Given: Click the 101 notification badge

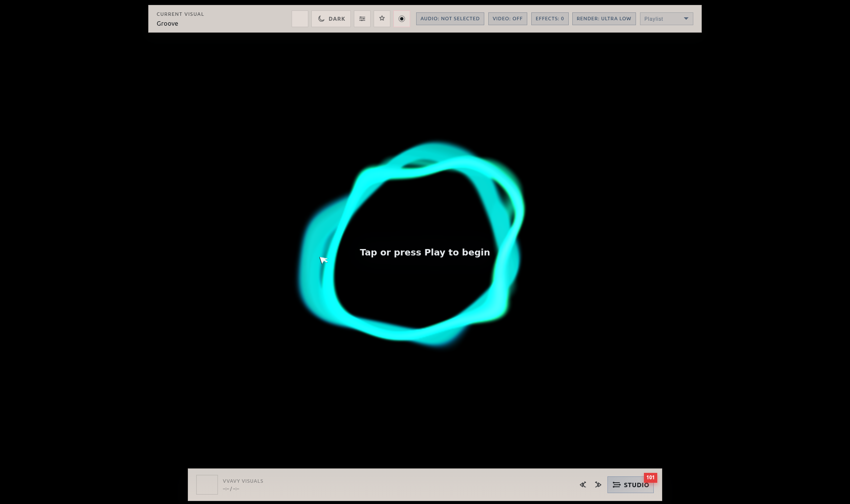Looking at the screenshot, I should click(650, 478).
